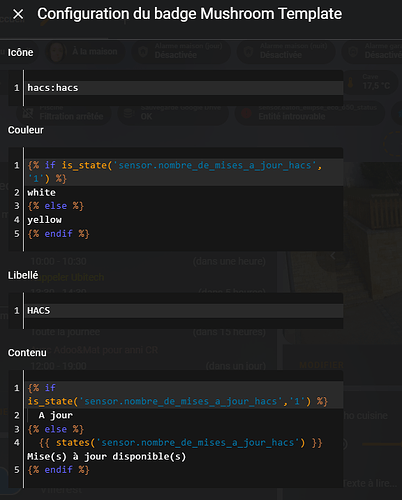Click the '{% endif %}' line in Couleur editor
The width and height of the screenshot is (402, 500).
tap(58, 234)
